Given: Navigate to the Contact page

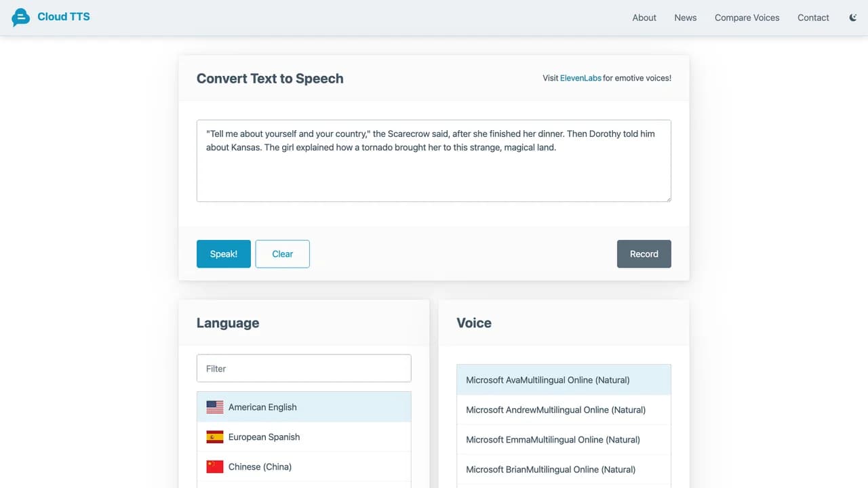Looking at the screenshot, I should pyautogui.click(x=813, y=18).
